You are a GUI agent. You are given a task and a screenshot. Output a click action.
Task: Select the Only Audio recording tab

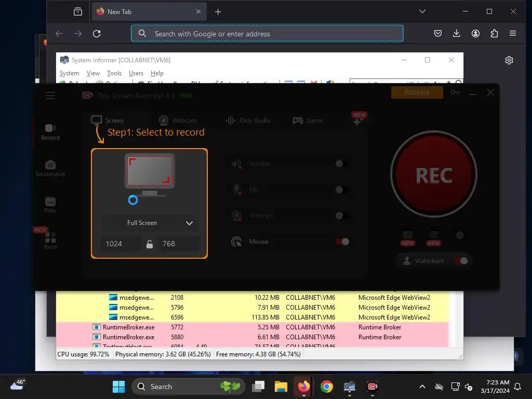click(248, 121)
